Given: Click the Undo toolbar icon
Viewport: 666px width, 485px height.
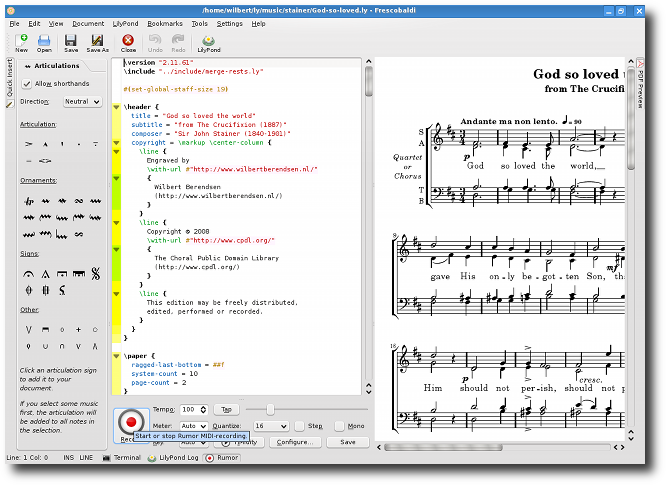Looking at the screenshot, I should point(155,43).
